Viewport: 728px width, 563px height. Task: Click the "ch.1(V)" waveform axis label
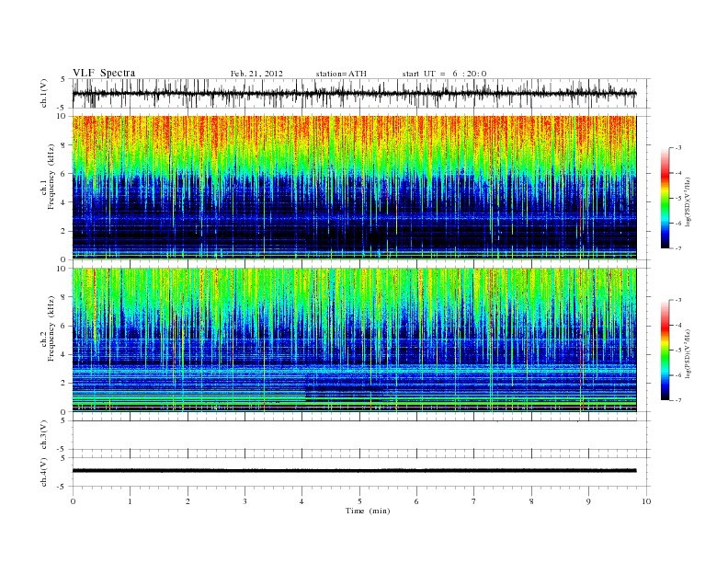point(44,93)
